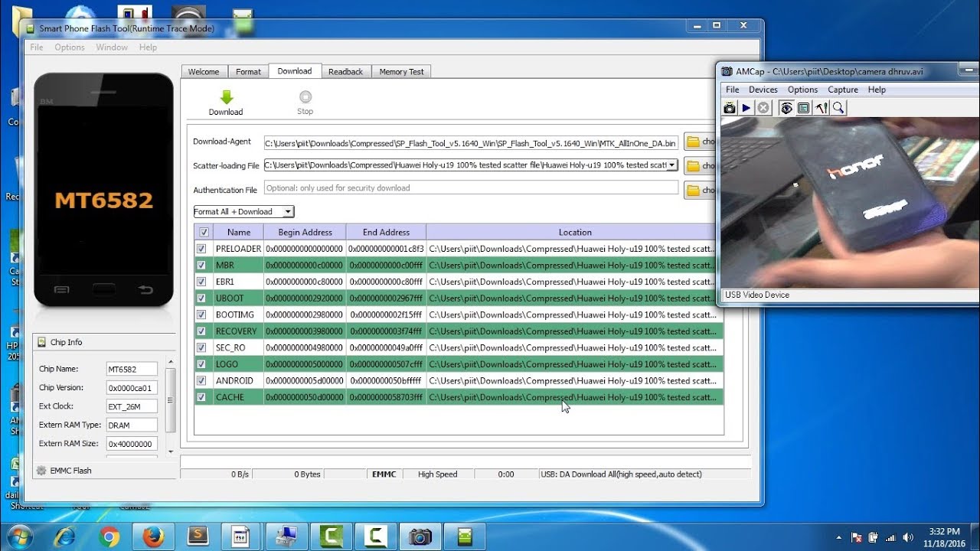Click the network signal tray icon
The height and width of the screenshot is (551, 980).
890,537
